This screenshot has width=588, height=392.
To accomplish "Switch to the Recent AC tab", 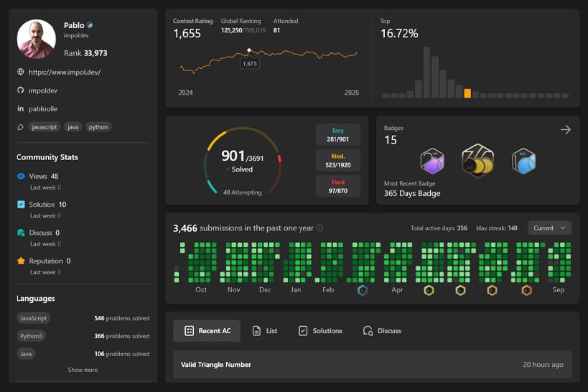I will click(x=207, y=331).
